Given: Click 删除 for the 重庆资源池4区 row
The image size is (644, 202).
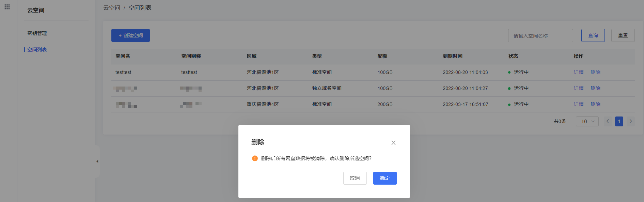Looking at the screenshot, I should [595, 104].
